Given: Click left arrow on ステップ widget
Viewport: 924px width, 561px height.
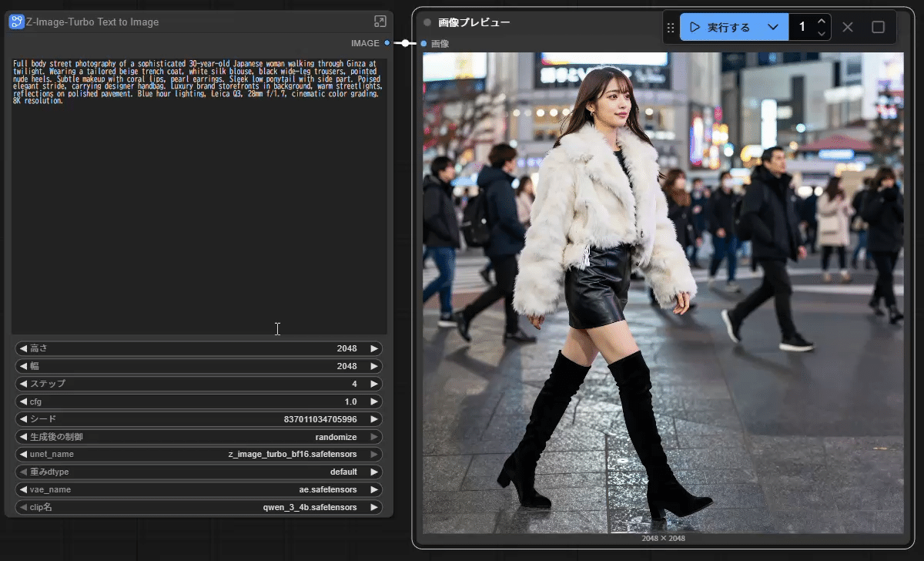Looking at the screenshot, I should tap(23, 384).
